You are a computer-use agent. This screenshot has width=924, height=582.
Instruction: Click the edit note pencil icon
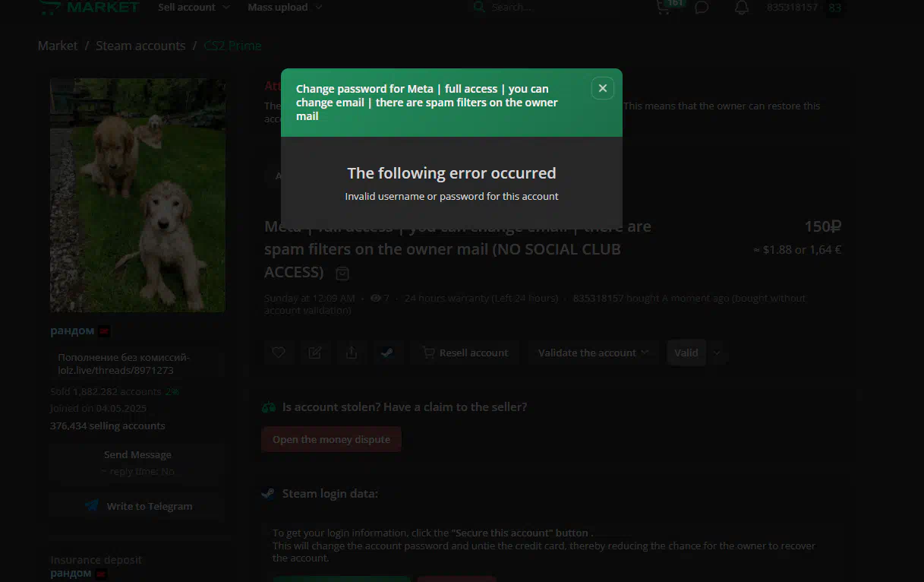tap(315, 353)
